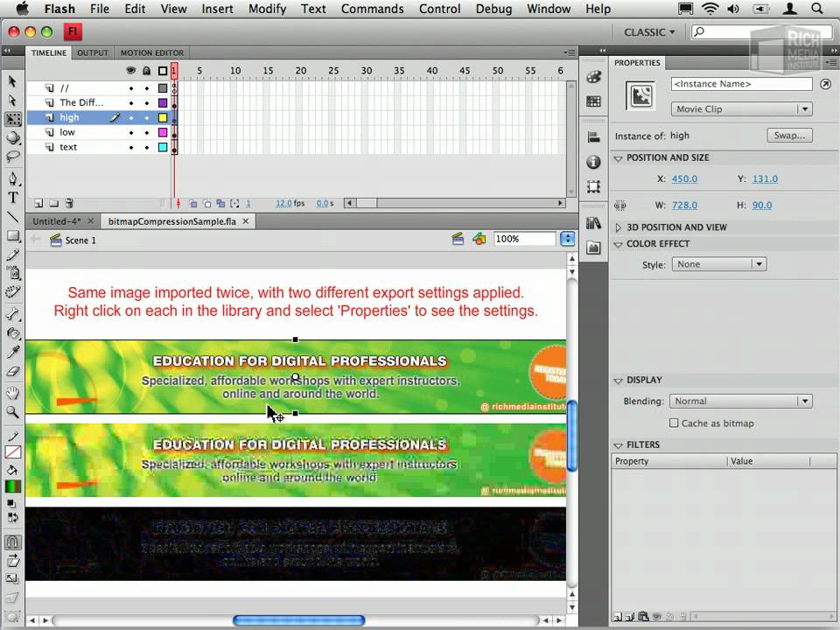Viewport: 840px width, 630px height.
Task: Open the Color Effect Style dropdown
Action: 719,264
